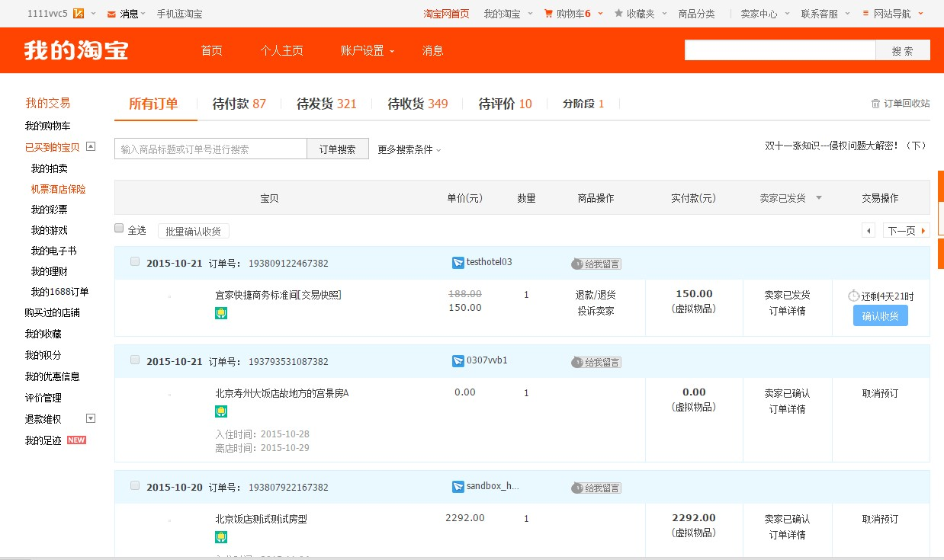Click Wangwang icon next to 0307vvb1

point(458,361)
